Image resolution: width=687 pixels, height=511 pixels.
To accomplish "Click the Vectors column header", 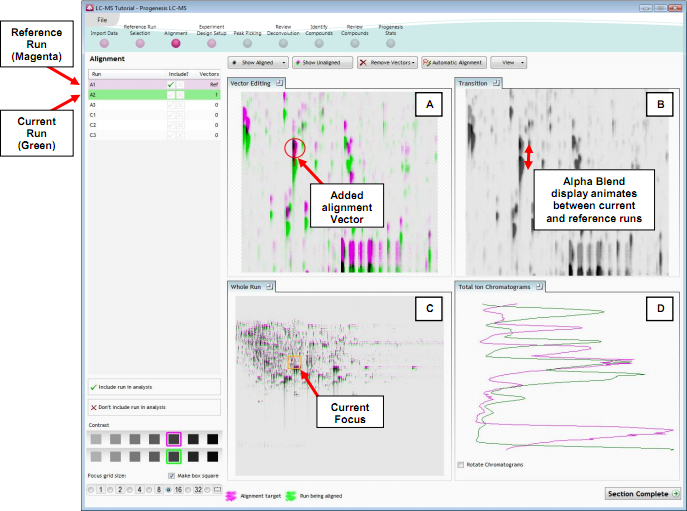I will click(x=209, y=74).
